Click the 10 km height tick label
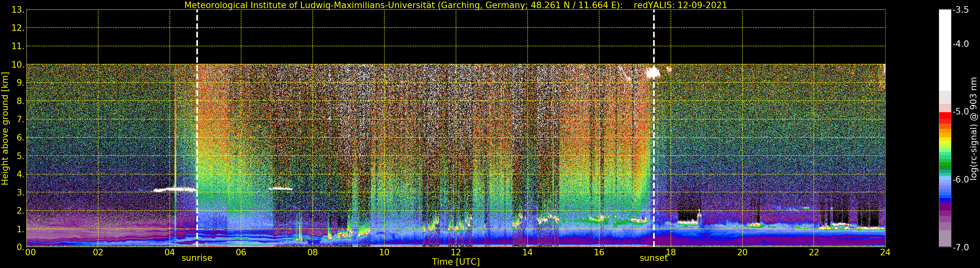 pos(18,65)
